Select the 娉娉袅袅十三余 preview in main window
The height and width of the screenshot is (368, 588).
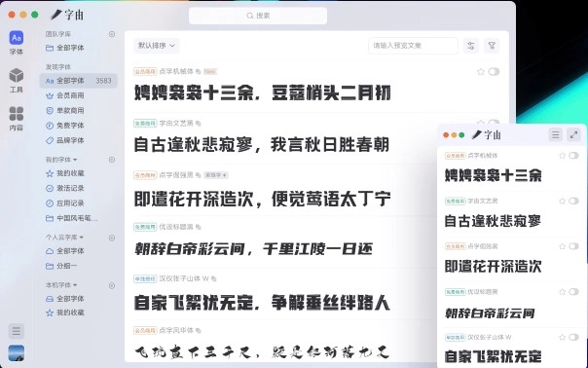263,93
